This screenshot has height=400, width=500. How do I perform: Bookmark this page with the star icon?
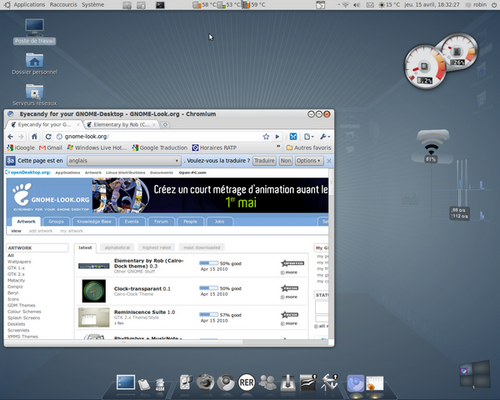point(266,137)
